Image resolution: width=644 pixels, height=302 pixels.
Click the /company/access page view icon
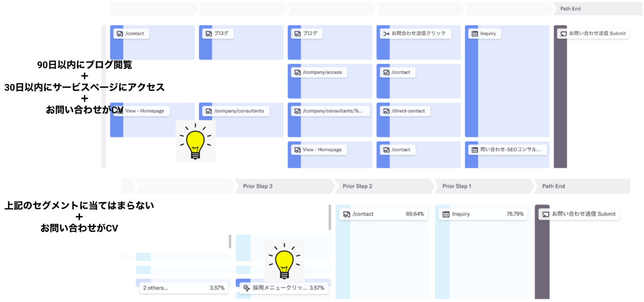pos(297,73)
